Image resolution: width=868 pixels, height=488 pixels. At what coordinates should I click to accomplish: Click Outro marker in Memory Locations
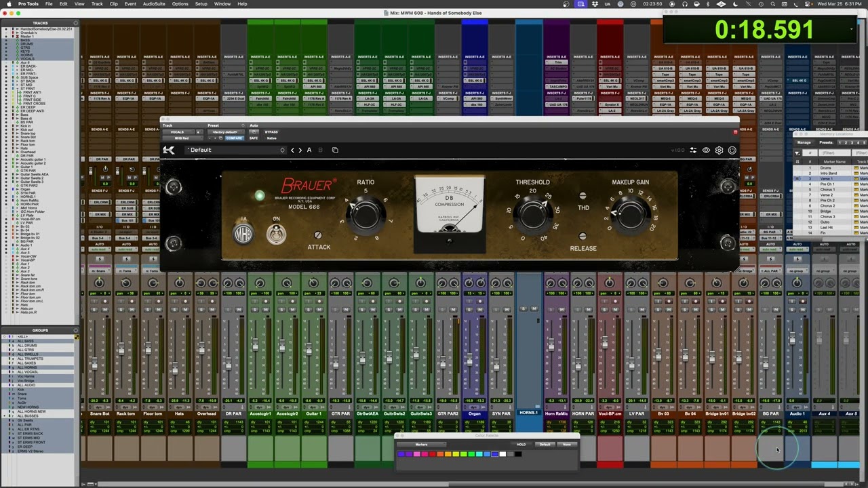pyautogui.click(x=827, y=222)
